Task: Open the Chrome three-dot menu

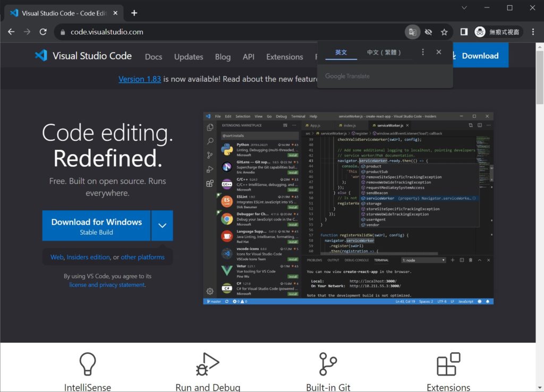Action: click(x=533, y=32)
